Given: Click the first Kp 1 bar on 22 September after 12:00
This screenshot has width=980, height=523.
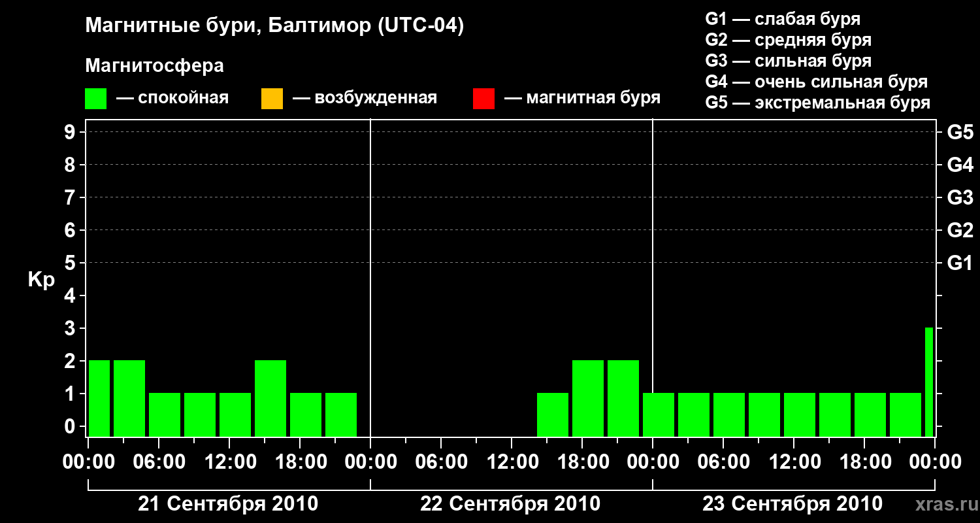Looking at the screenshot, I should pos(553,414).
